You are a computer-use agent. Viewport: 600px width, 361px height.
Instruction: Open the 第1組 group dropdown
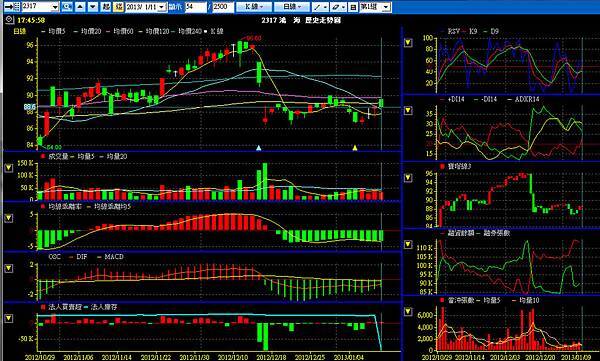click(x=386, y=7)
